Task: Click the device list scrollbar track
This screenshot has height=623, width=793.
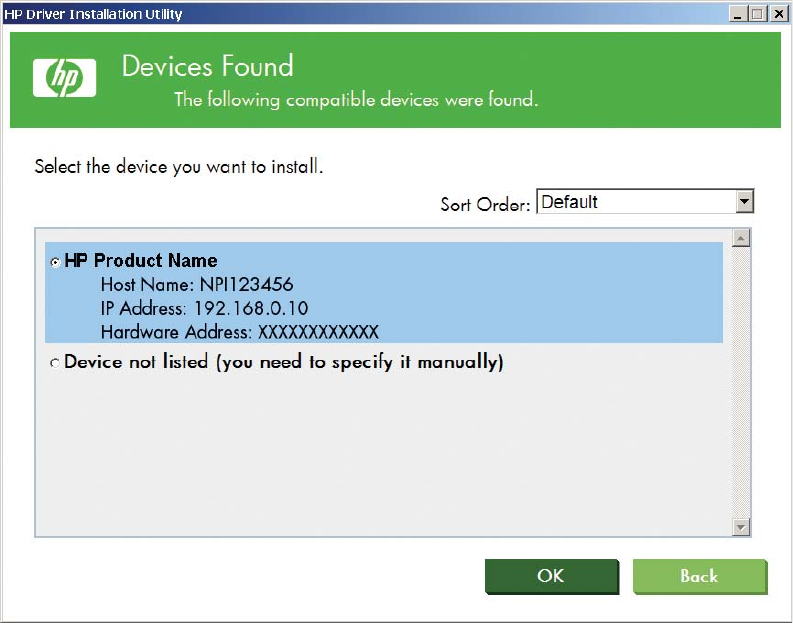Action: (741, 400)
